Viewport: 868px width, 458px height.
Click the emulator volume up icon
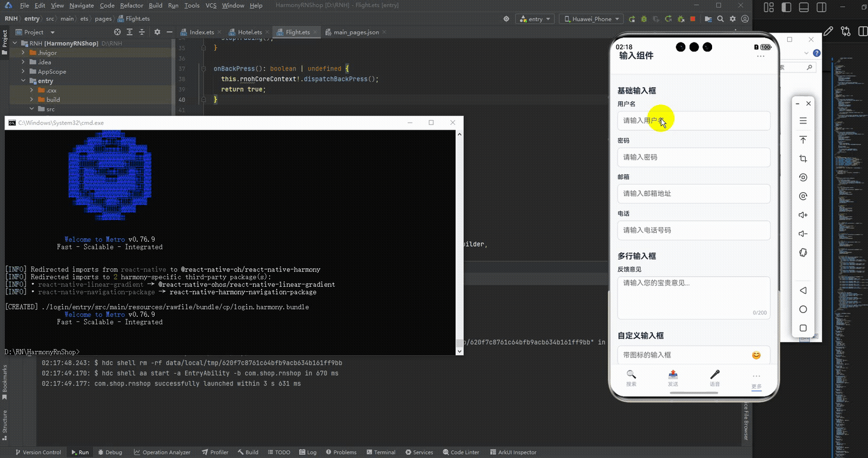803,215
